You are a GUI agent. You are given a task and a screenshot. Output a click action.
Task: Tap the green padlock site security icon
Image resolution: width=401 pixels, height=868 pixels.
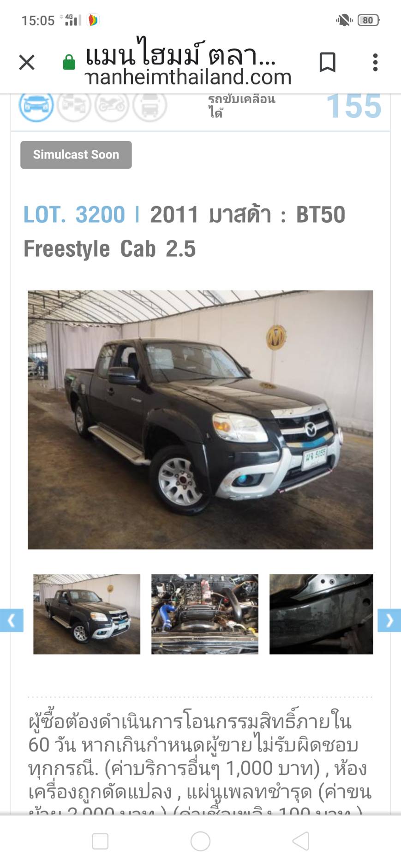[69, 62]
